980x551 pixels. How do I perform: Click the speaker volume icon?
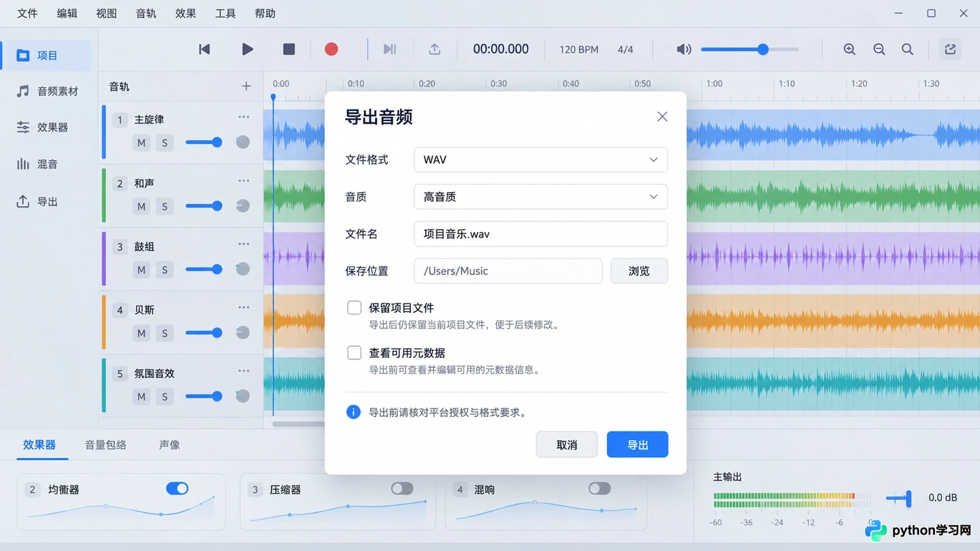(x=684, y=49)
